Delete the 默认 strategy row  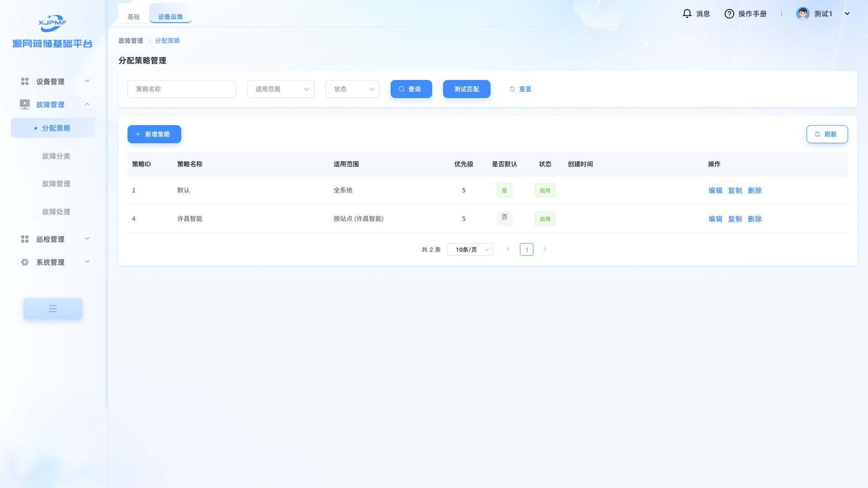tap(755, 190)
